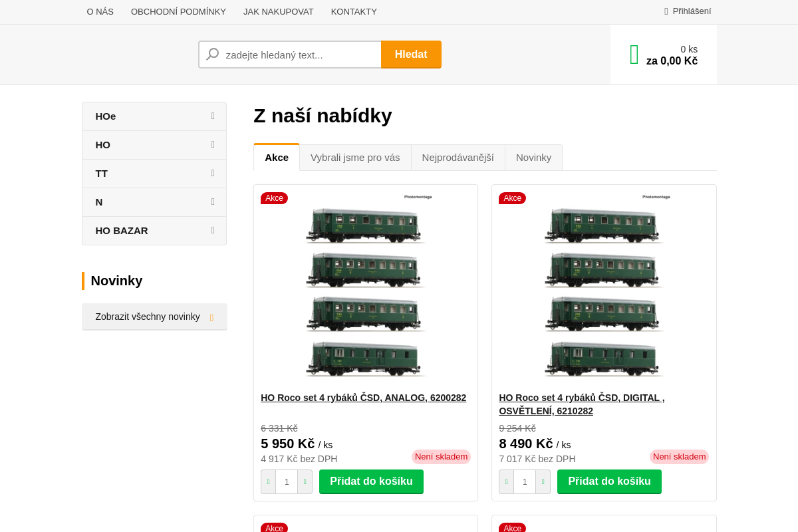The width and height of the screenshot is (798, 532).
Task: Expand the TT category menu
Action: point(154,173)
